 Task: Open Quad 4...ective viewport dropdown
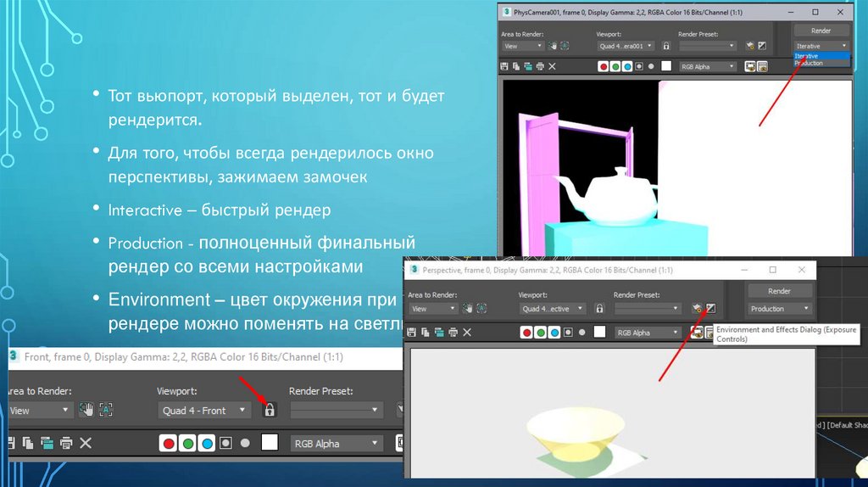coord(553,309)
